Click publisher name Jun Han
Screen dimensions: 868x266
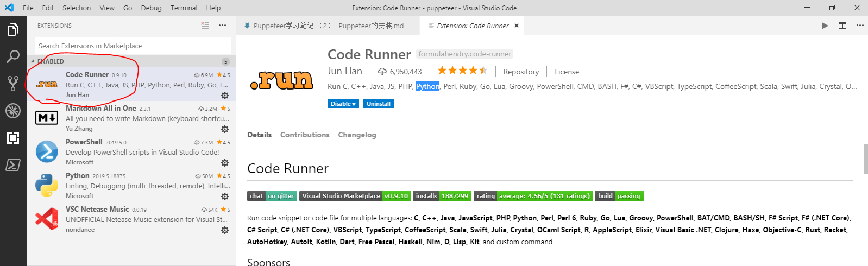345,71
